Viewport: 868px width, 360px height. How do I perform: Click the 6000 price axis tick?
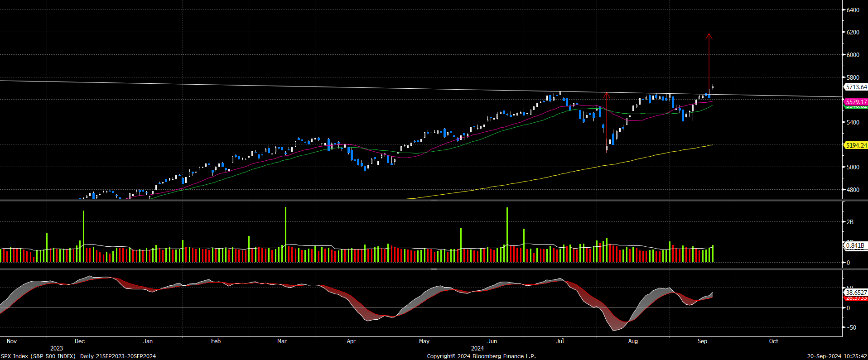pyautogui.click(x=853, y=55)
